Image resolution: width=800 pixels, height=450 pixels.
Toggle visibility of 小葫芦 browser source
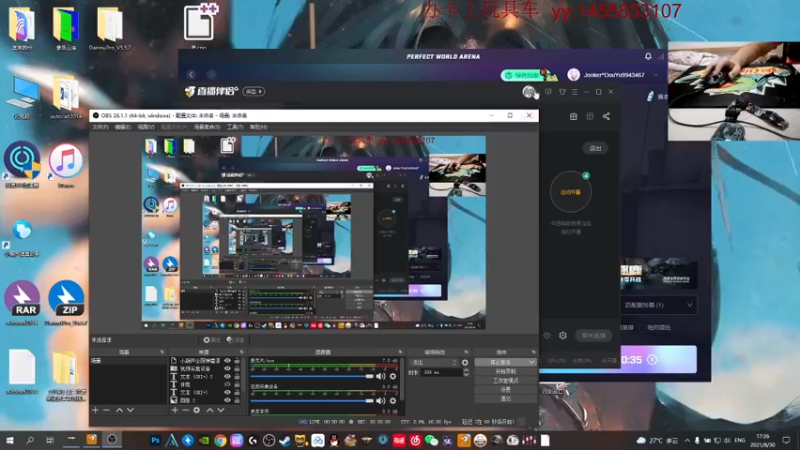[x=228, y=361]
